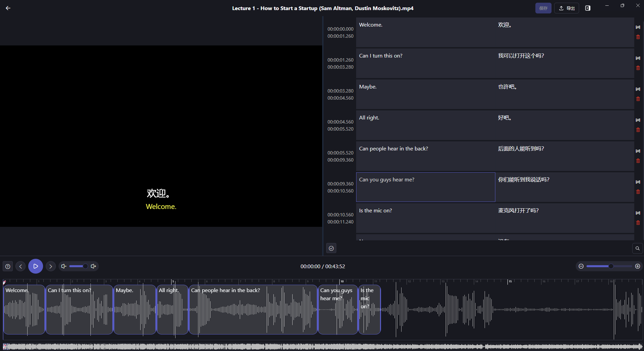The width and height of the screenshot is (644, 351).
Task: Jump to next subtitle segment
Action: click(51, 267)
